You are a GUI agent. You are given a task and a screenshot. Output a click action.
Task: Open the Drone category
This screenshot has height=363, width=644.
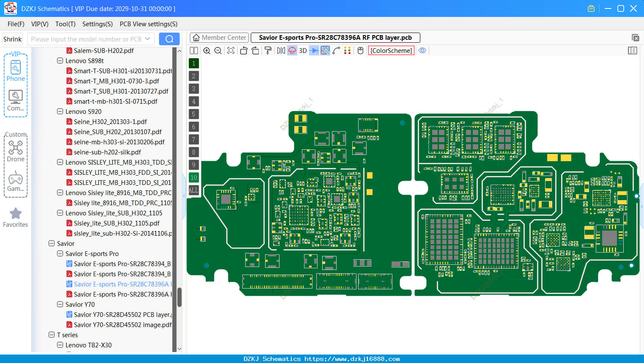(16, 151)
